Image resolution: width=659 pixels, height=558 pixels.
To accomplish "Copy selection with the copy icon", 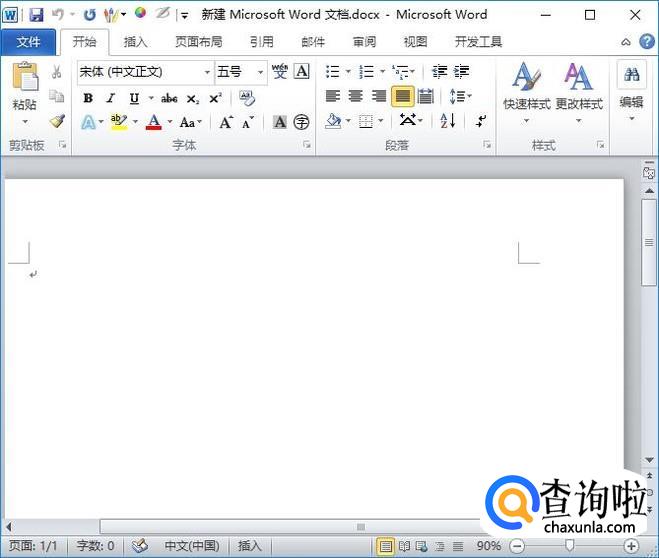I will point(56,96).
